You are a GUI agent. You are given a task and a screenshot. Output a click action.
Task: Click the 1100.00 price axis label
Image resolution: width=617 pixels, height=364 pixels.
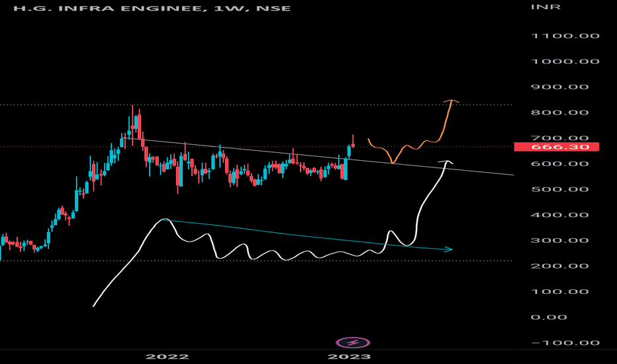click(565, 36)
